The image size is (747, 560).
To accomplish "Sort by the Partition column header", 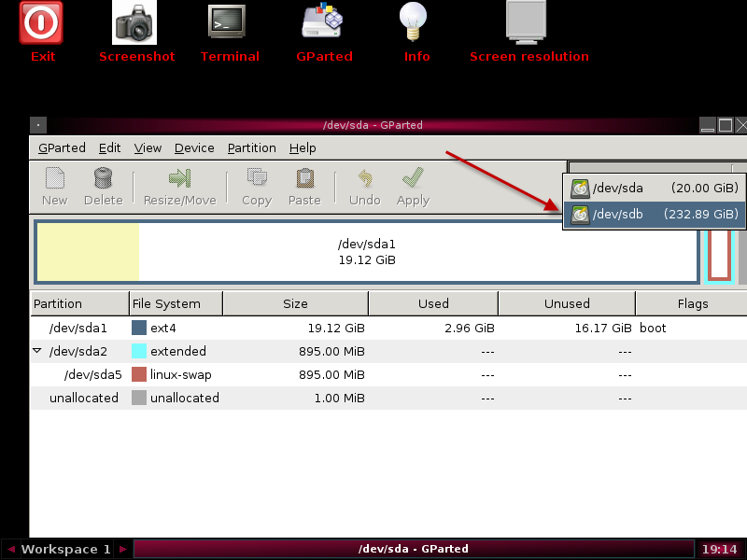I will pyautogui.click(x=79, y=304).
